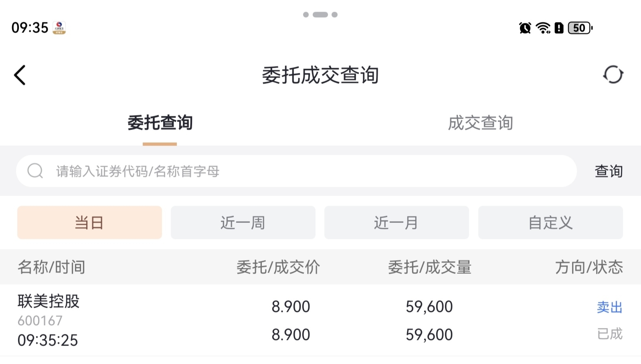The image size is (641, 364).
Task: Tap the 名称/时间 column header
Action: pyautogui.click(x=51, y=267)
